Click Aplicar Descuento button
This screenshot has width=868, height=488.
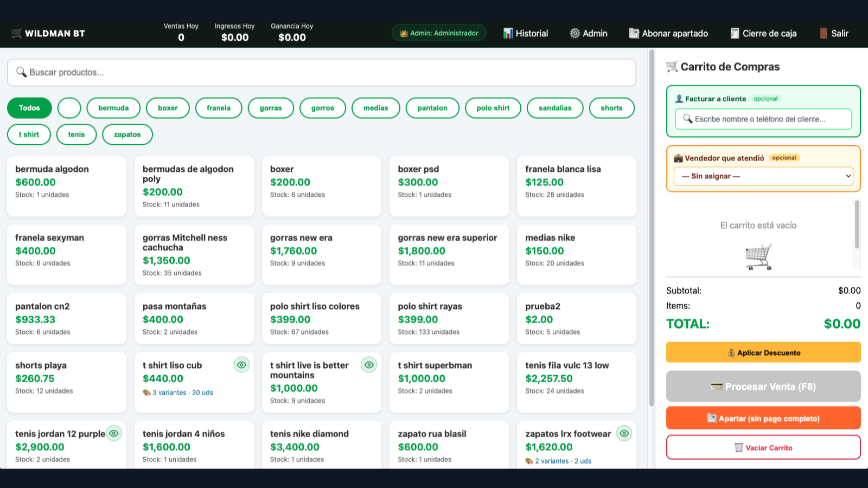(x=763, y=352)
